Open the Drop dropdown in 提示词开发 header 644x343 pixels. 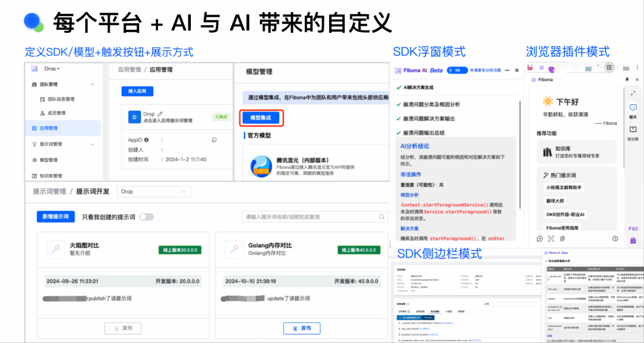pos(154,192)
